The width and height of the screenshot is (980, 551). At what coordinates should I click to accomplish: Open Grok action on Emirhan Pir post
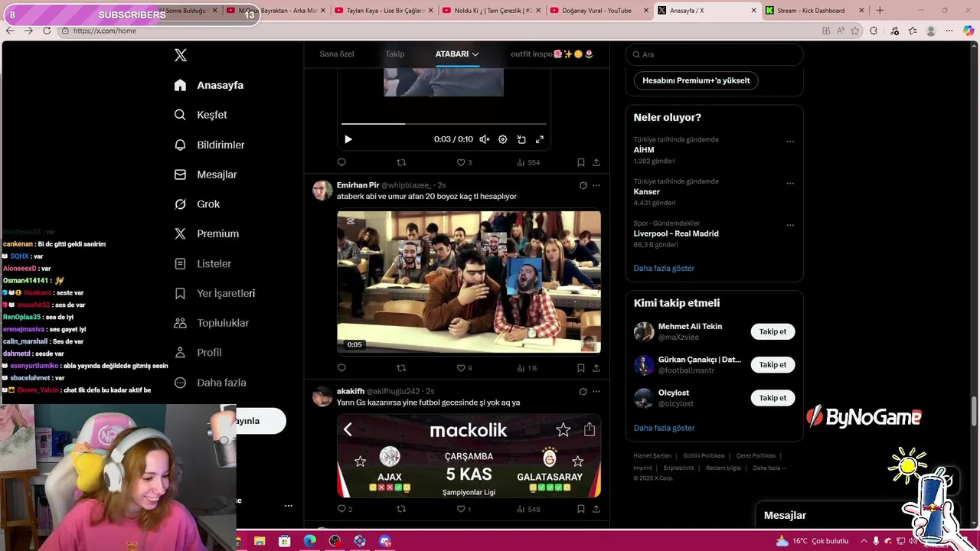point(583,185)
